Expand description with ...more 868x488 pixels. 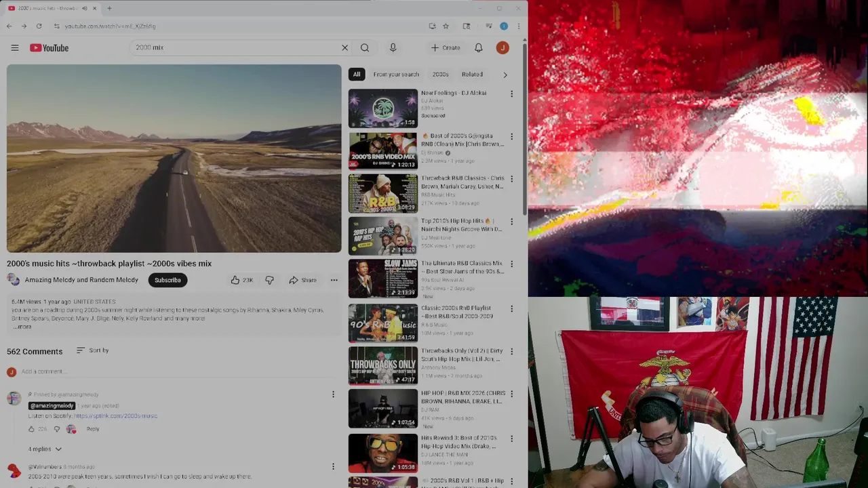[22, 327]
